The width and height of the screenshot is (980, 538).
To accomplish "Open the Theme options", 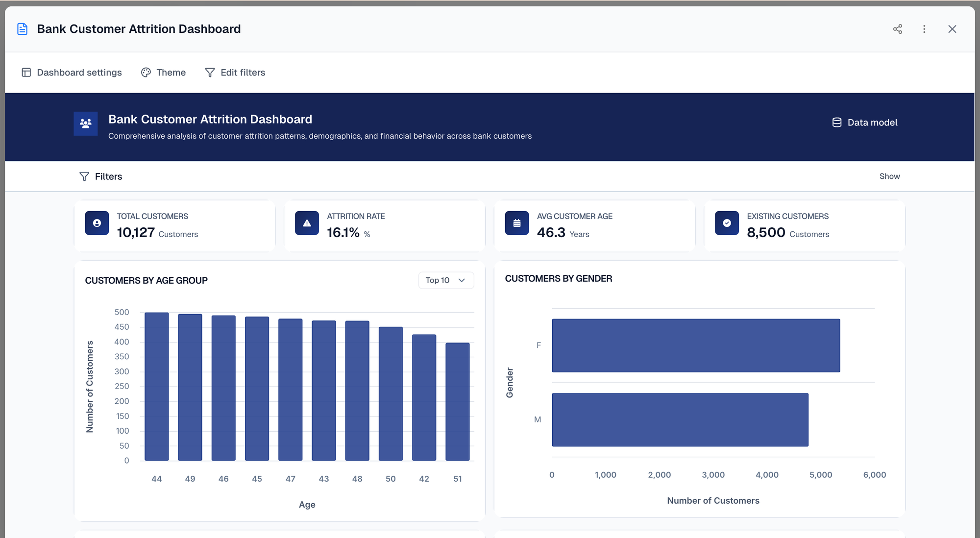I will 163,73.
